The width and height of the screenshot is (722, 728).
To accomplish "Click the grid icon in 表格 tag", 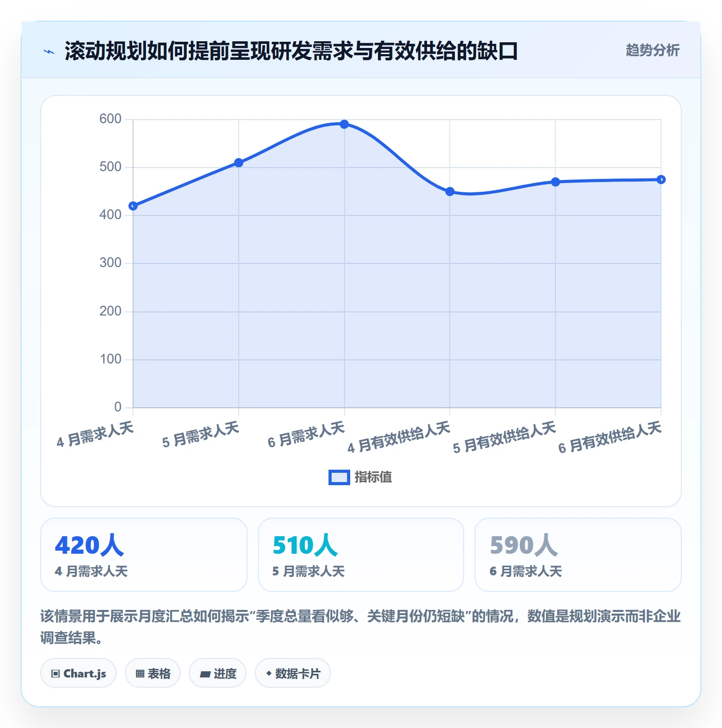I will (140, 674).
